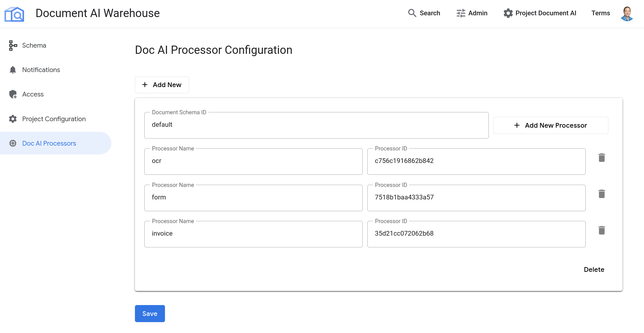Click the Admin menu item in navbar
This screenshot has width=644, height=333.
pyautogui.click(x=471, y=13)
